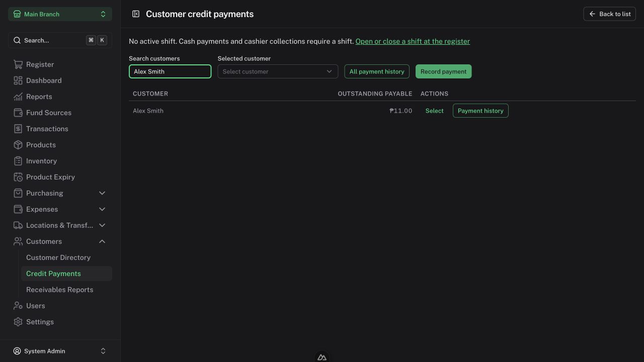Click the Users icon in sidebar
644x362 pixels.
(18, 306)
